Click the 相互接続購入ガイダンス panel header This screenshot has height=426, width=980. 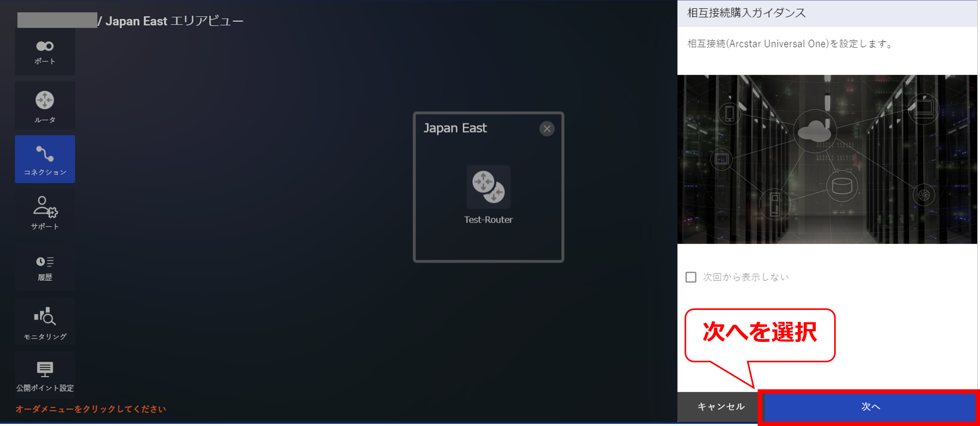coord(746,13)
